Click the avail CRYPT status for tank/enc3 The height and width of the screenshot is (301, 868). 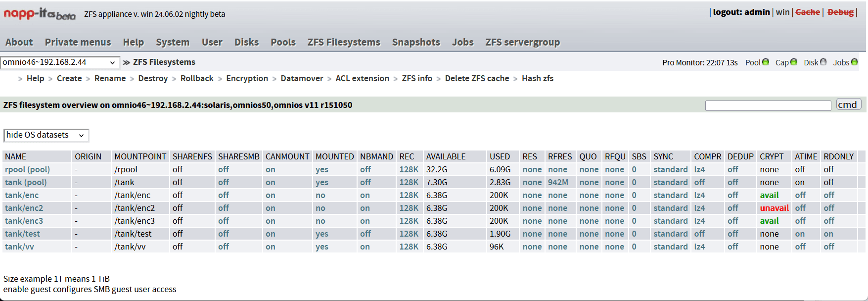pyautogui.click(x=769, y=221)
